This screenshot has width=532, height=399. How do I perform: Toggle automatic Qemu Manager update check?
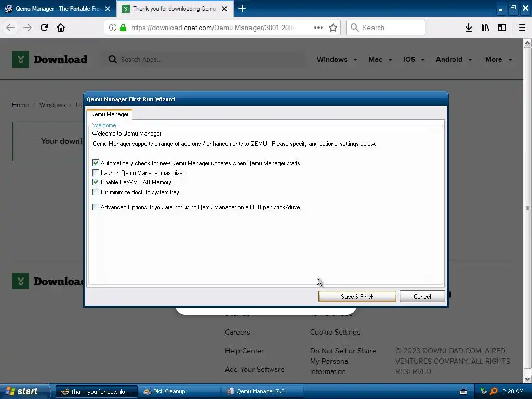pos(96,163)
